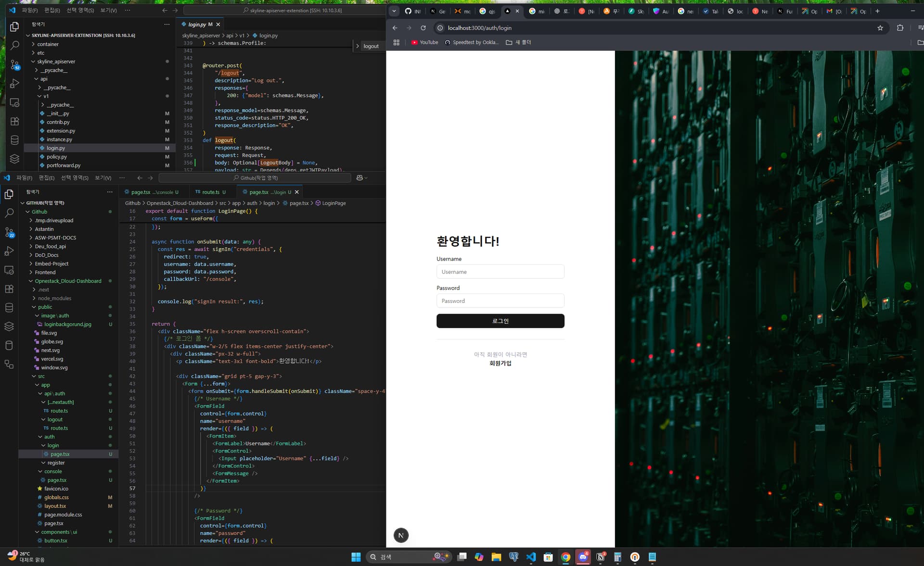
Task: Follow the 회원가입 sign-up link
Action: tap(500, 364)
